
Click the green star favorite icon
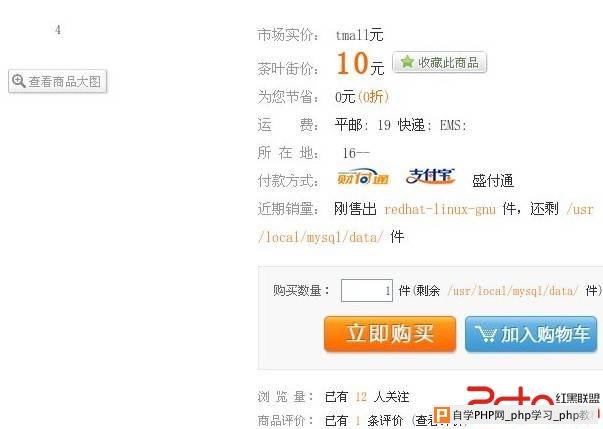point(407,62)
